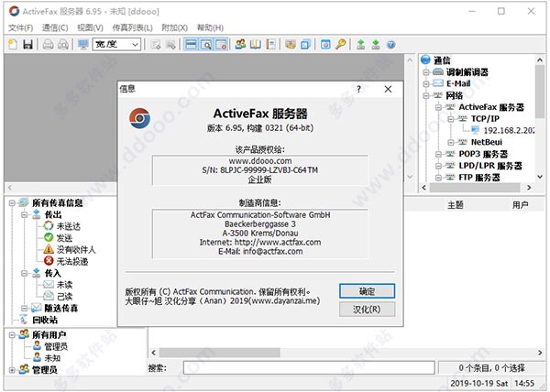Open the 传真列表(L) menu
This screenshot has height=392, width=550.
coord(132,27)
